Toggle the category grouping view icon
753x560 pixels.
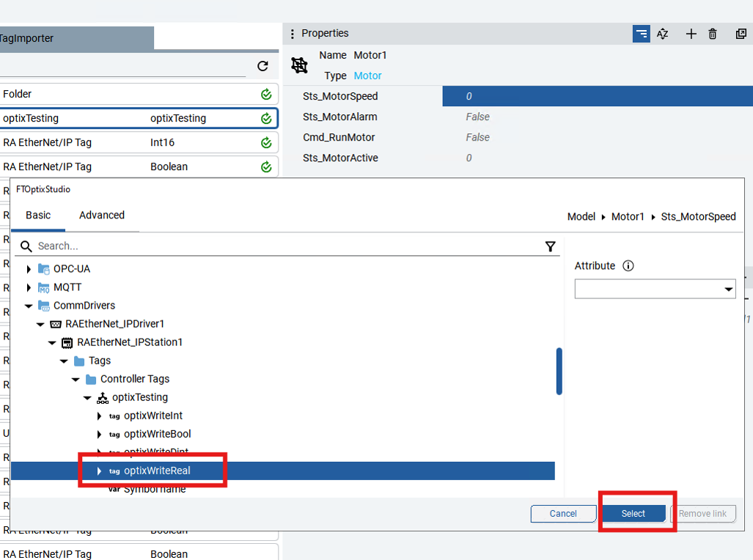point(641,34)
